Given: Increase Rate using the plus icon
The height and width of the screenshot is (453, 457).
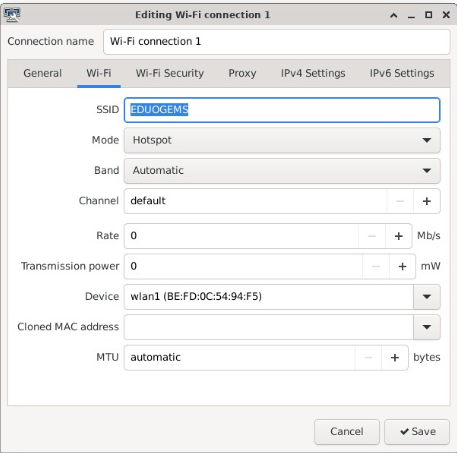Looking at the screenshot, I should (399, 236).
